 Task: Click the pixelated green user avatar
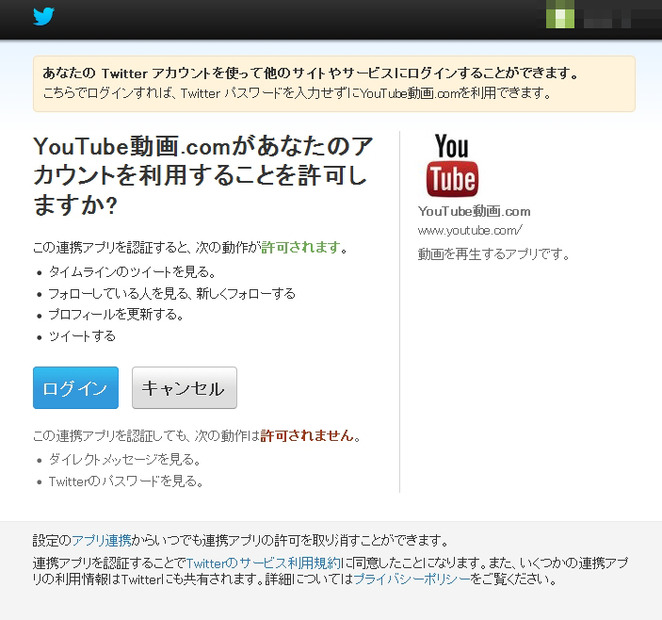pos(560,14)
